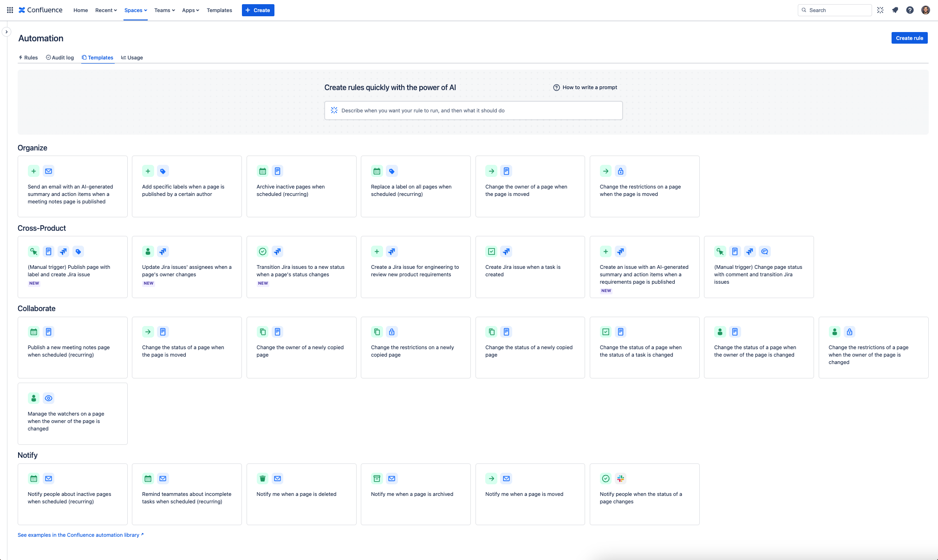
Task: Open the Spaces dropdown
Action: tap(135, 10)
